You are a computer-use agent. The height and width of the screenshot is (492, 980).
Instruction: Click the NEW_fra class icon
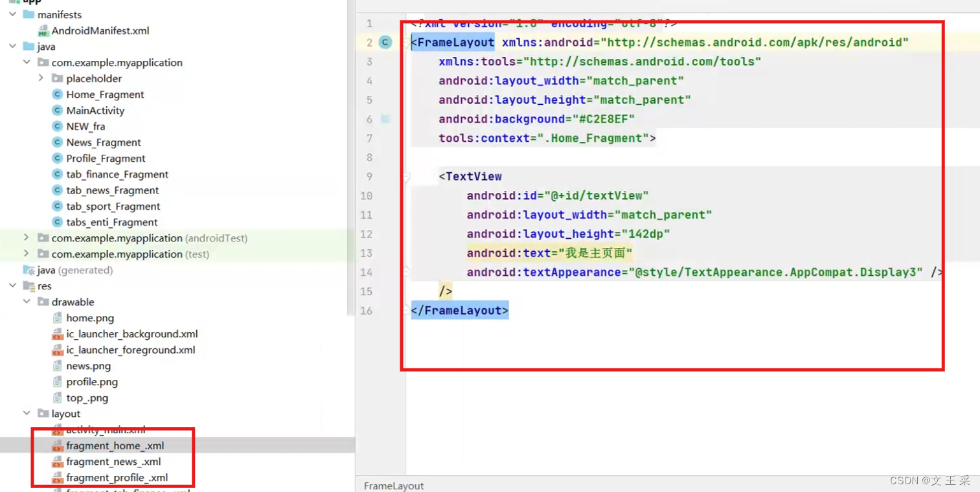[x=57, y=126]
